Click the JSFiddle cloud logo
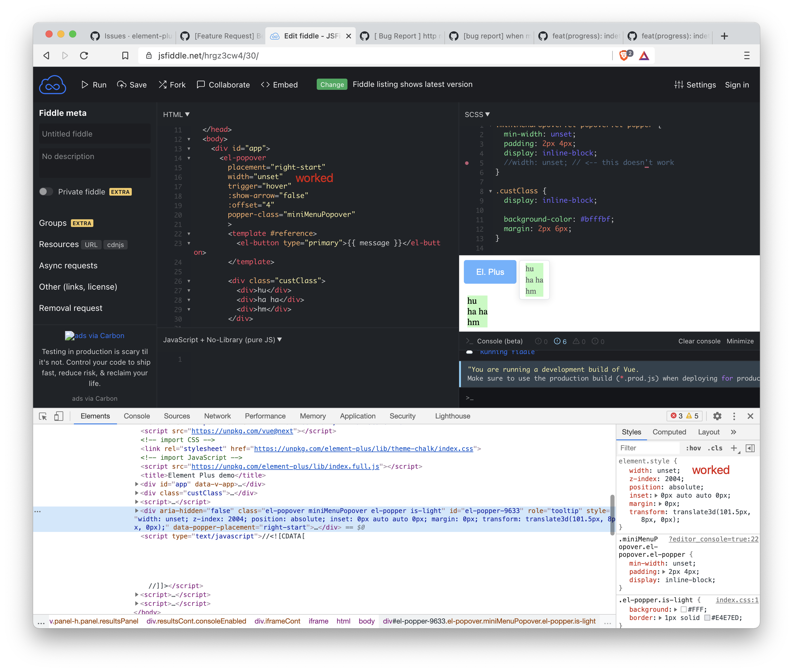This screenshot has height=672, width=793. coord(52,84)
